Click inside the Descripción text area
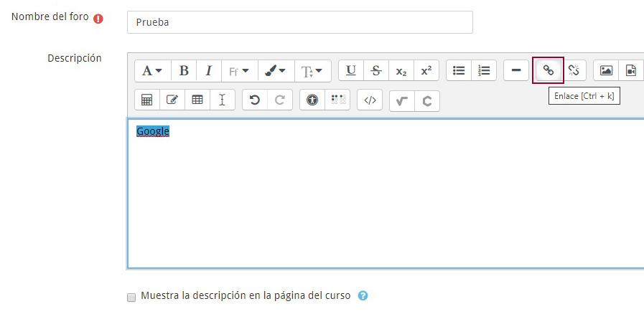 (386, 194)
